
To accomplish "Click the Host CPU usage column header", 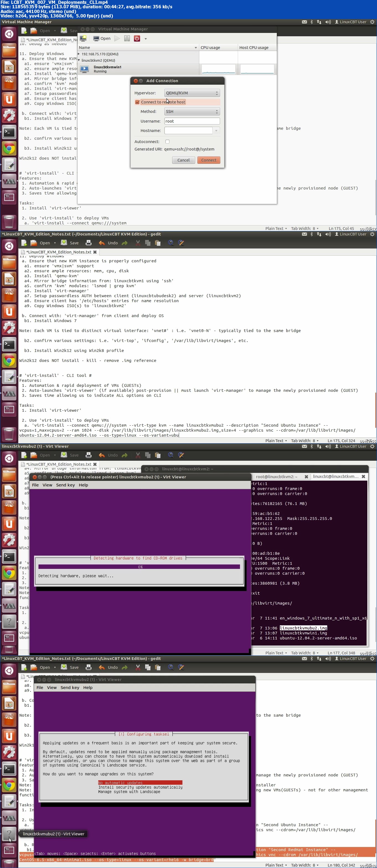I will (x=257, y=48).
